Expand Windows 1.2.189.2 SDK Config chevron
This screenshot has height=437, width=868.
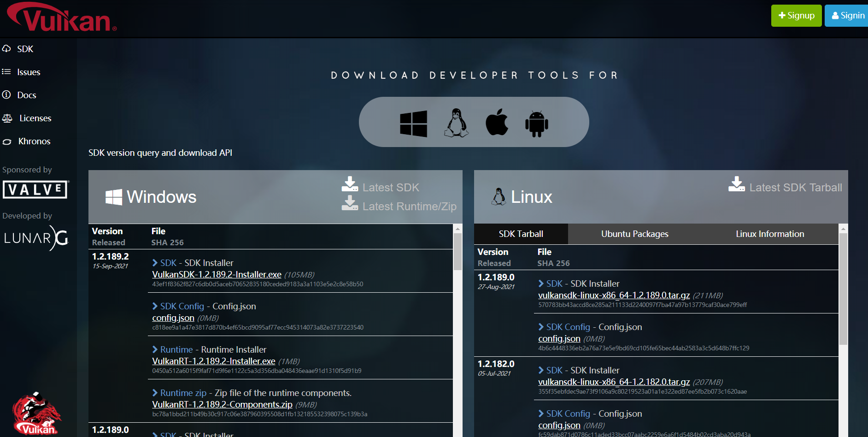coord(155,306)
